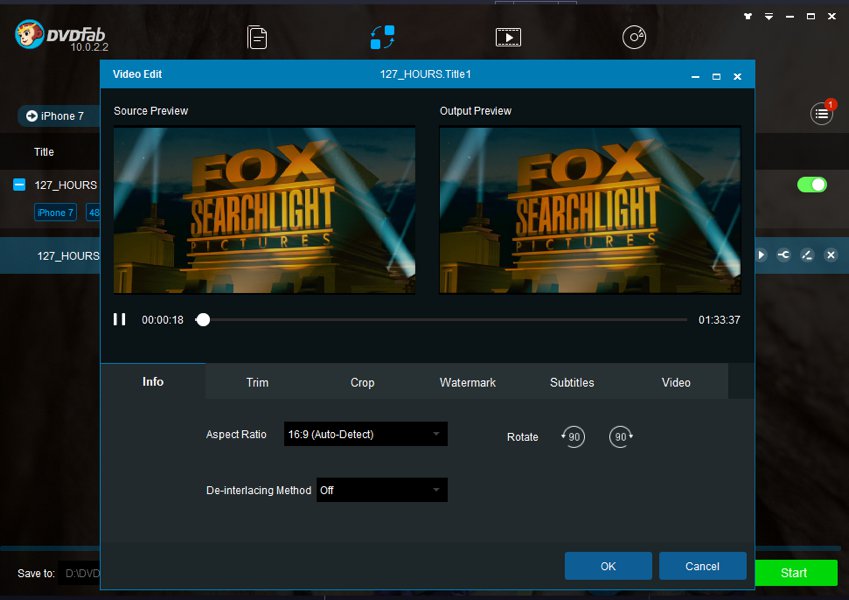This screenshot has height=600, width=849.
Task: Select the Converter module icon
Action: 382,37
